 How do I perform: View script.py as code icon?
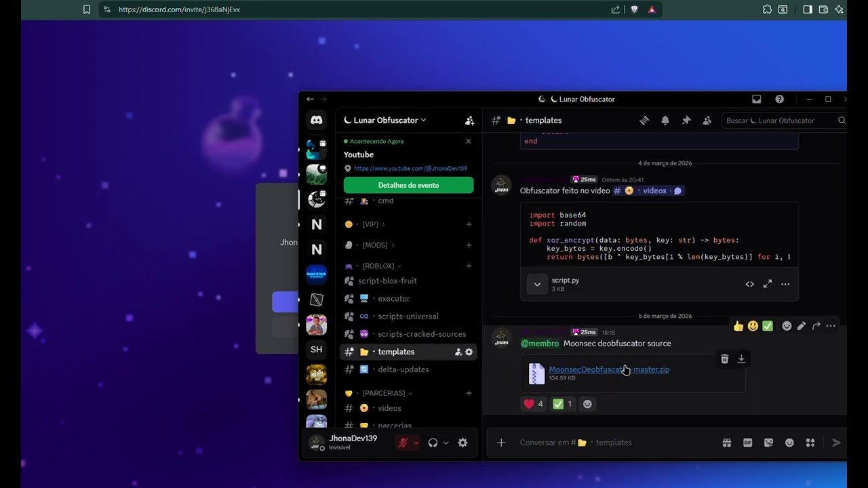pos(749,284)
